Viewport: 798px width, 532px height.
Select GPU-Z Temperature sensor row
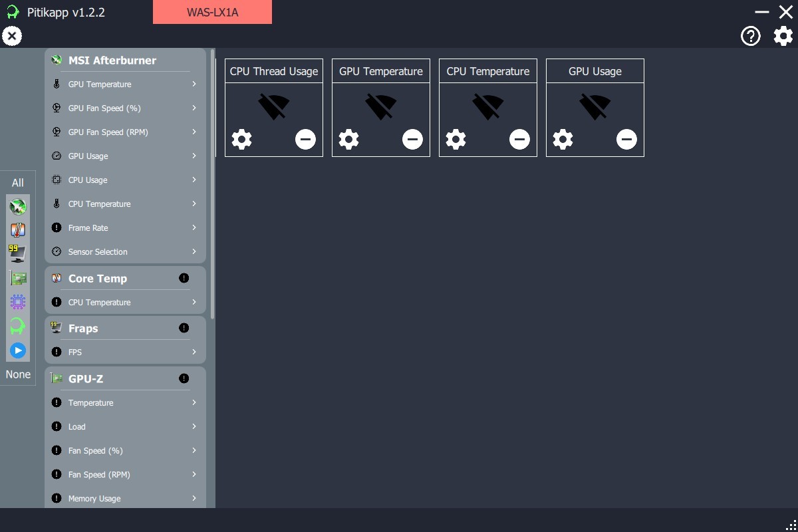point(125,402)
